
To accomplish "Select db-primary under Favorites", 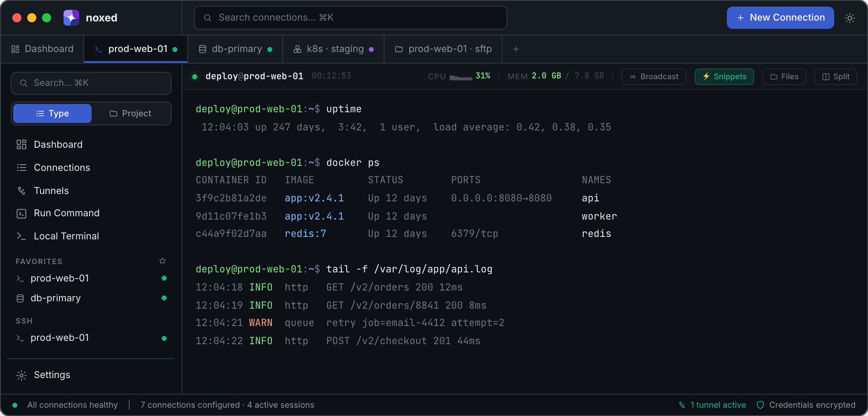I will point(91,298).
